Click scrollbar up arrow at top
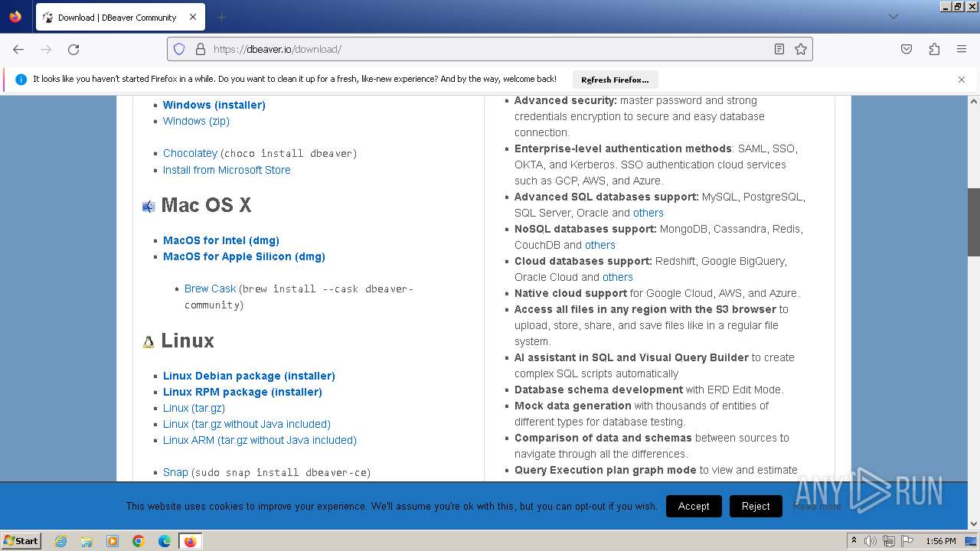 click(974, 101)
